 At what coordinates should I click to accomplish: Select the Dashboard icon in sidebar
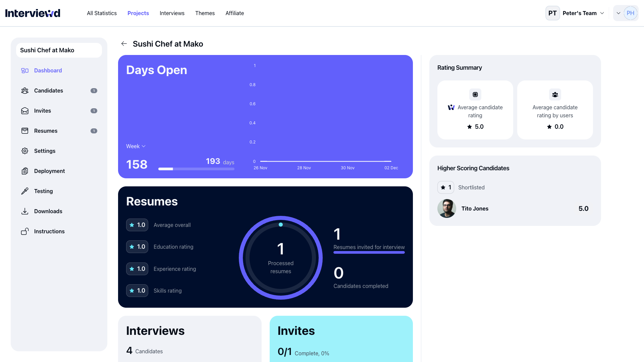[x=25, y=70]
